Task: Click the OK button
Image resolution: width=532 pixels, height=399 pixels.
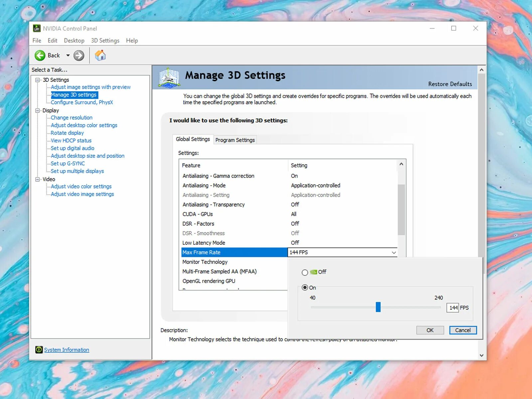Action: click(430, 330)
